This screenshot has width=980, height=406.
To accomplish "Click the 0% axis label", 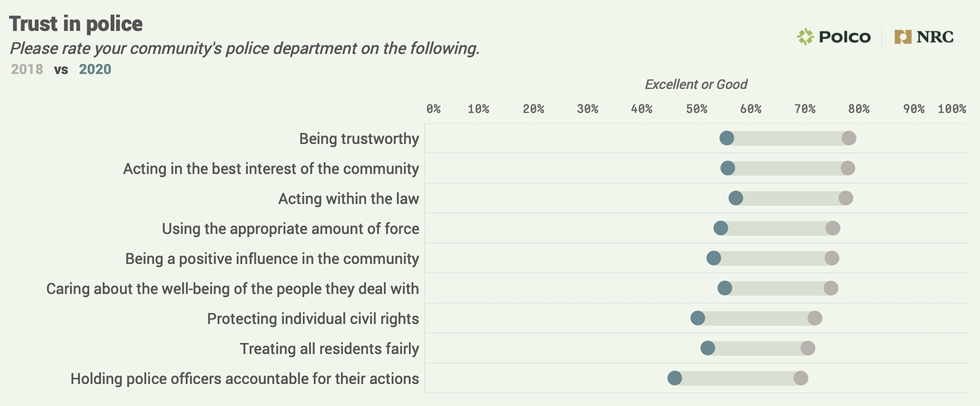I will [433, 109].
